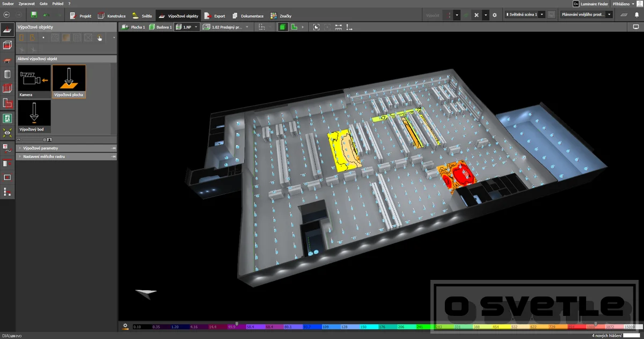Screen dimensions: 644x339
Task: Open the 1.NP floor dropdown
Action: 186,27
